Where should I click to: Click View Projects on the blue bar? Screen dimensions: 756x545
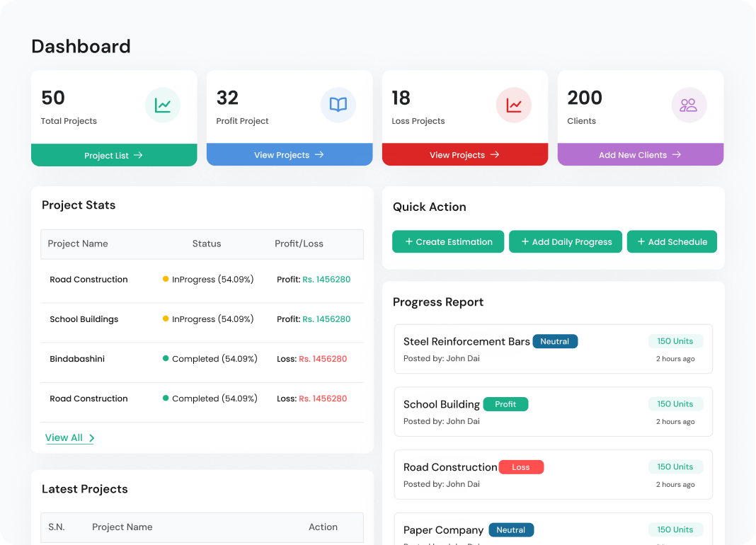pos(289,155)
